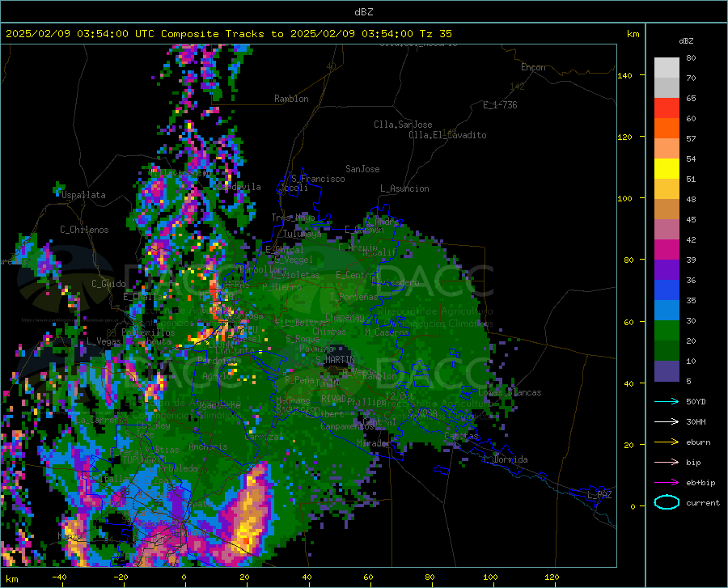The image size is (728, 588).
Task: Click the 'SanJose' map label
Action: pyautogui.click(x=362, y=169)
